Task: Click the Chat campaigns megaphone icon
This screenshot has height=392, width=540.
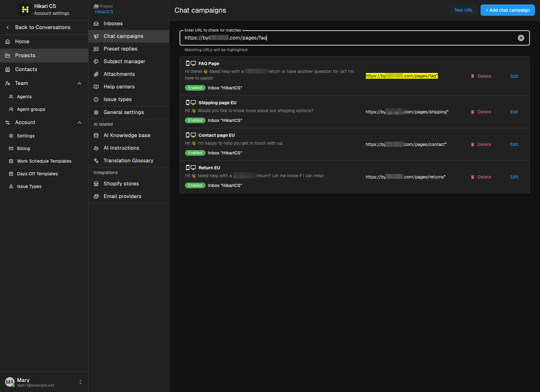Action: pyautogui.click(x=96, y=36)
